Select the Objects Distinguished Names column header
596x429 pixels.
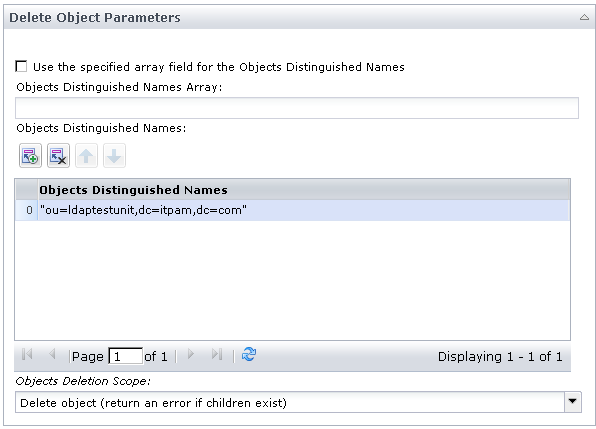point(304,190)
